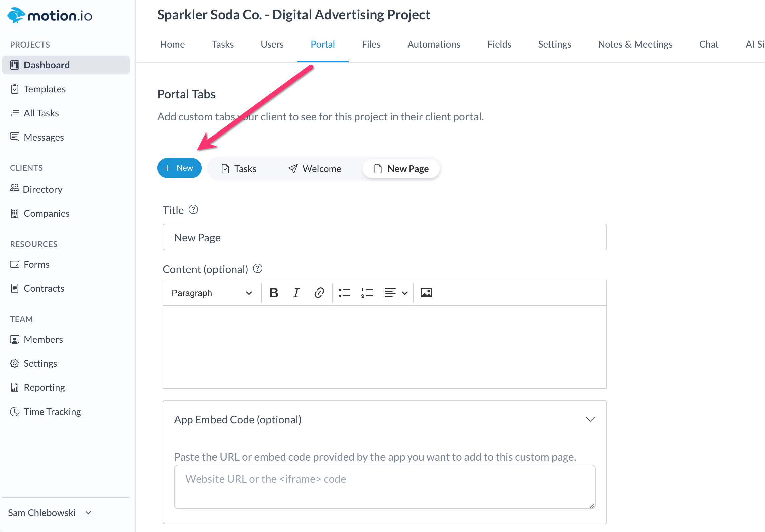765x532 pixels.
Task: Click the Title input field
Action: 385,237
